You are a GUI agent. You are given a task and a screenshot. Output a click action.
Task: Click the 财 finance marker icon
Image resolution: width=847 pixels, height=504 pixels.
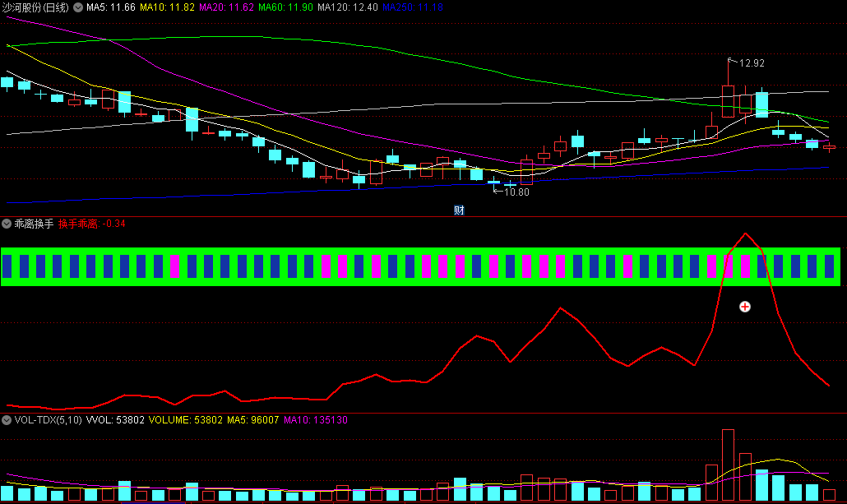pyautogui.click(x=459, y=210)
